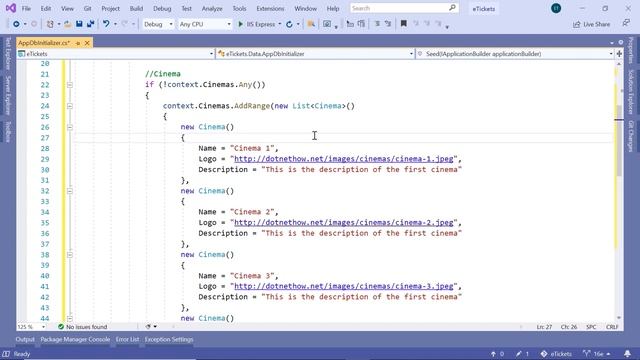640x360 pixels.
Task: Open the File menu
Action: point(26,9)
